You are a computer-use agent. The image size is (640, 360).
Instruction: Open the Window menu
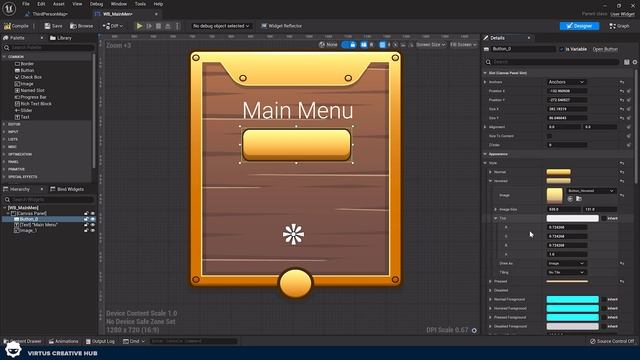pyautogui.click(x=119, y=4)
